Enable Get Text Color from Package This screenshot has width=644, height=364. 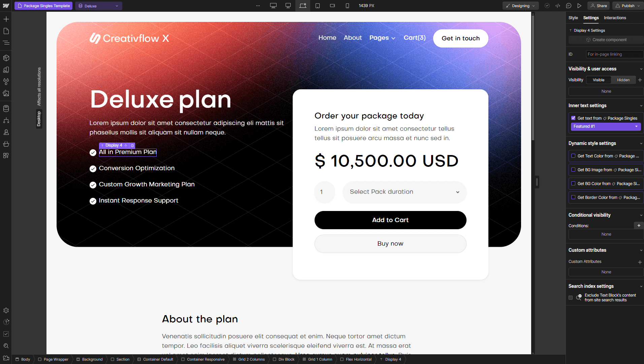click(x=573, y=156)
